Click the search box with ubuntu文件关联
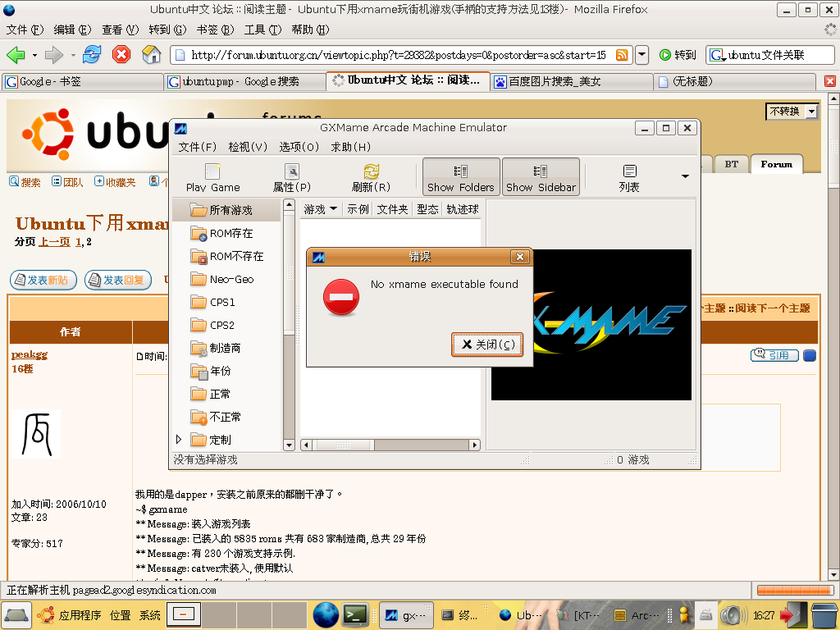Screen dimensions: 840x630 click(770, 55)
